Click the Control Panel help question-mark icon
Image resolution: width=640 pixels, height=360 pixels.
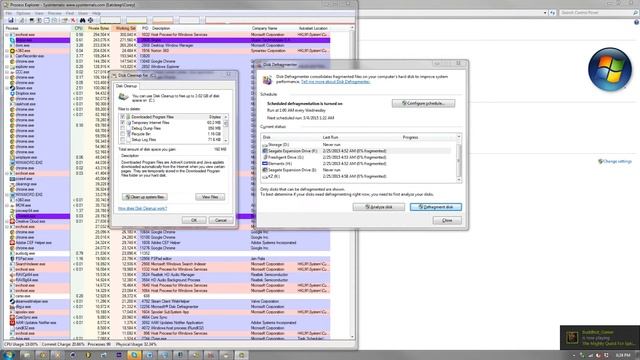point(636,22)
